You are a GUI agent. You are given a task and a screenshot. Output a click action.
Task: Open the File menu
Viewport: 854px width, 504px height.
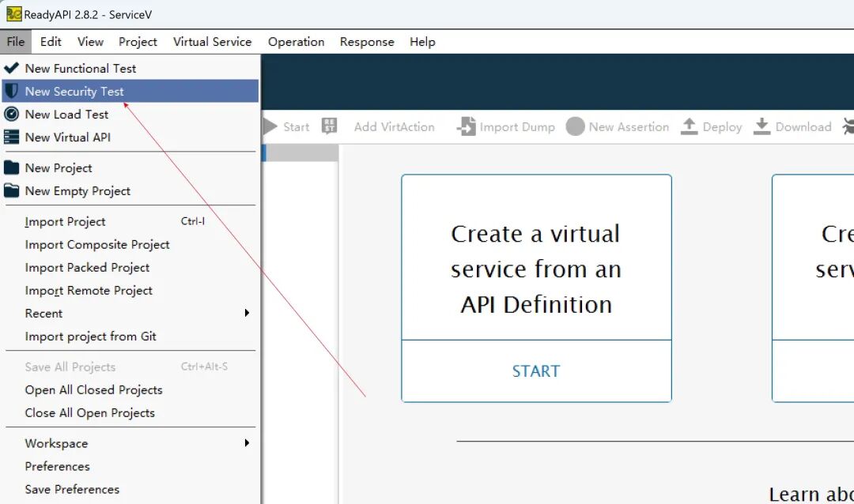tap(16, 41)
